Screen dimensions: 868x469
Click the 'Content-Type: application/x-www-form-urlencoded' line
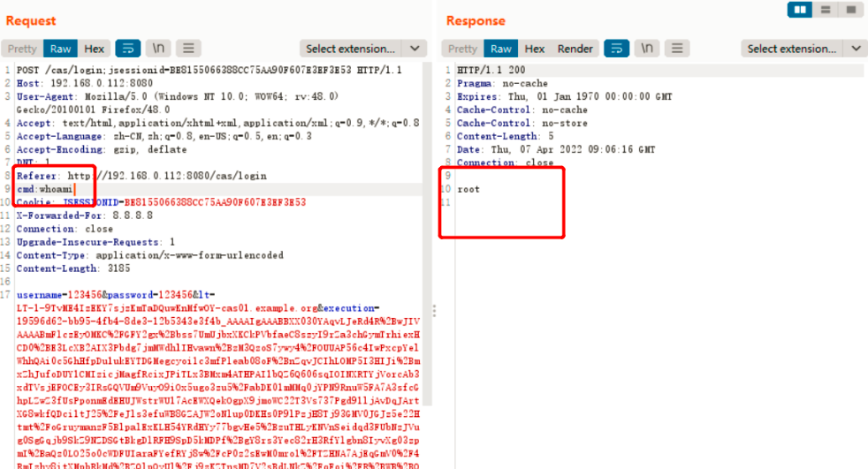[x=150, y=255]
